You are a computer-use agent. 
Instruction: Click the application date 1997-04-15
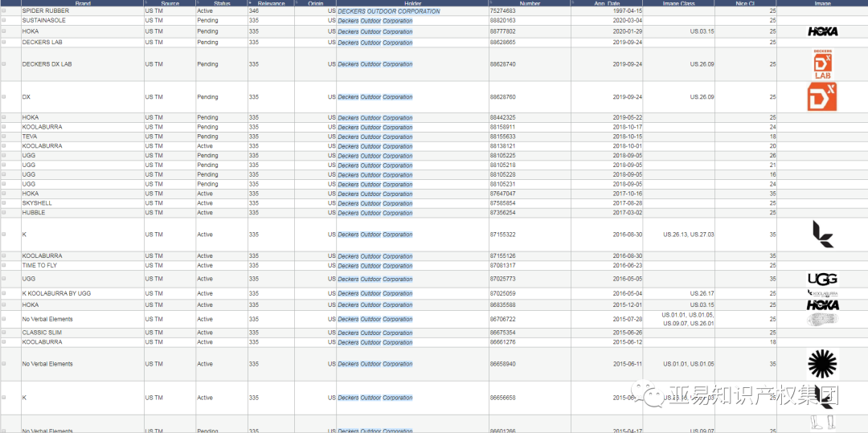click(627, 11)
